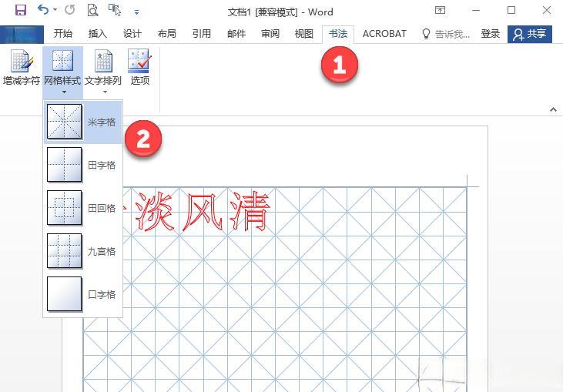The width and height of the screenshot is (563, 392).
Task: Switch to the 开始 tab
Action: pos(63,34)
